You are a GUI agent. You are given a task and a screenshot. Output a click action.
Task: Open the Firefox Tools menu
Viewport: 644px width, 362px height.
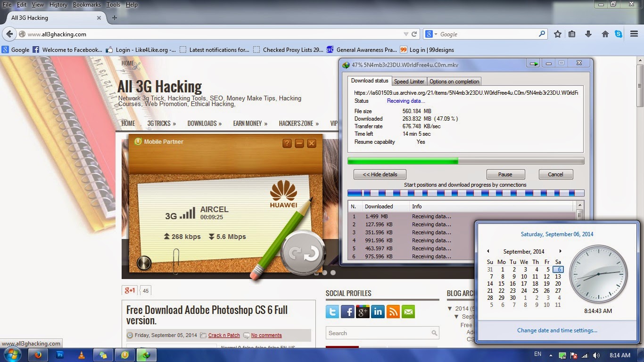coord(113,5)
